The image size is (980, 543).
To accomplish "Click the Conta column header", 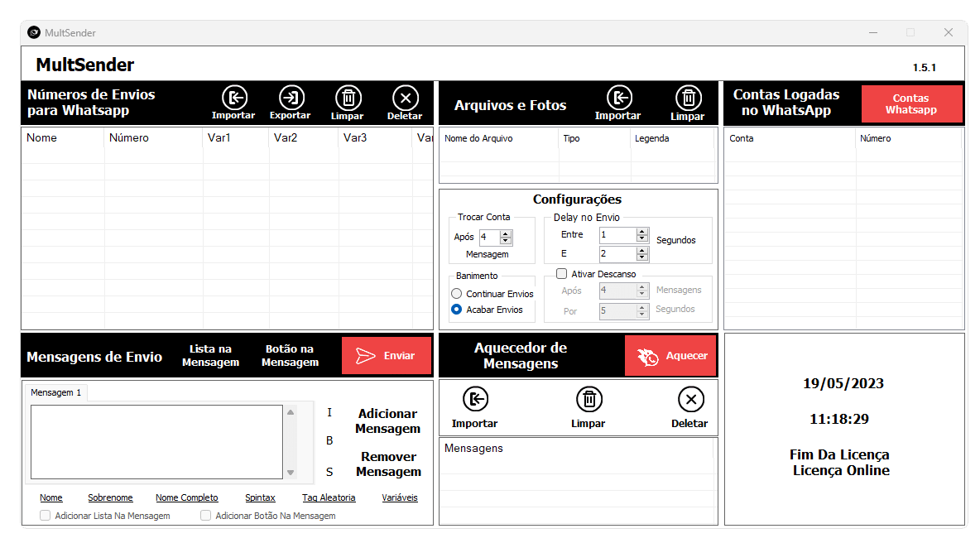I will click(790, 139).
